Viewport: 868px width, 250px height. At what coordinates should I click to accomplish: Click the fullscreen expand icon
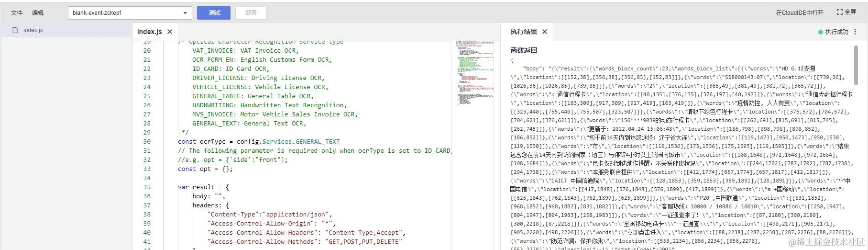(839, 12)
